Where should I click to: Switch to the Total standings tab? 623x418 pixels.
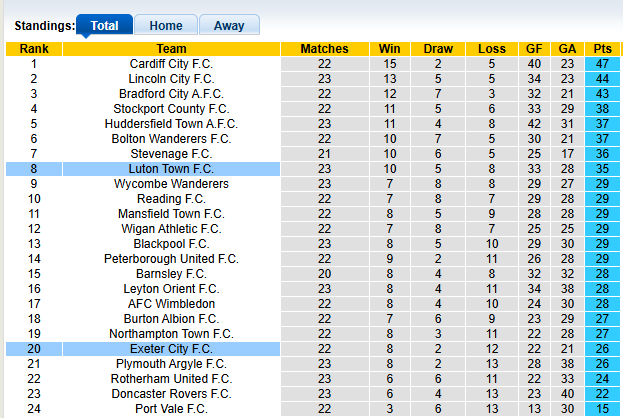(104, 26)
